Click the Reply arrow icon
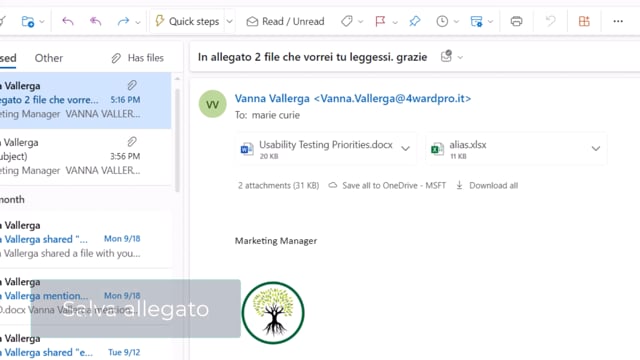The image size is (640, 360). (68, 21)
